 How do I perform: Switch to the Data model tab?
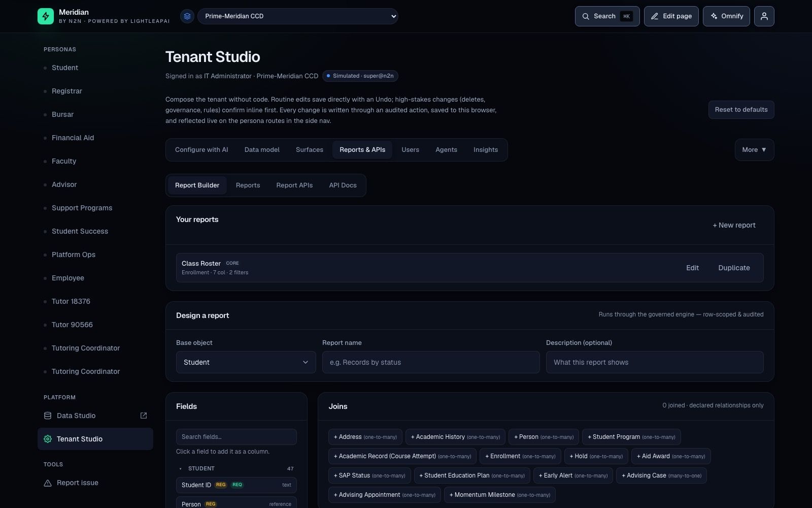pos(262,150)
